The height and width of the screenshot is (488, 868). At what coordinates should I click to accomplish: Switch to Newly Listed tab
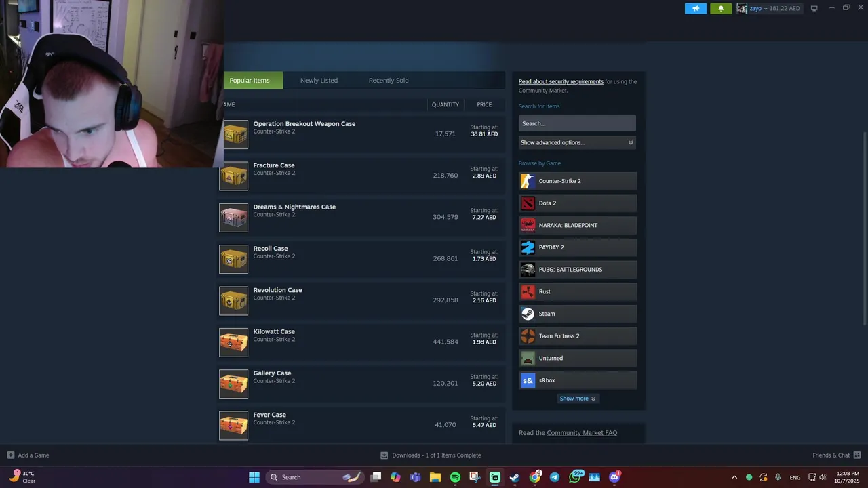pyautogui.click(x=319, y=81)
